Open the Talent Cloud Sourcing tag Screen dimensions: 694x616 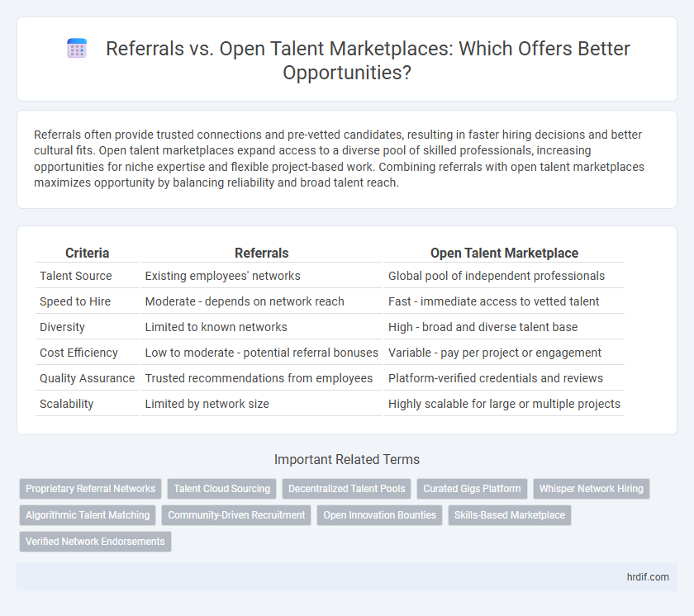[x=221, y=489]
